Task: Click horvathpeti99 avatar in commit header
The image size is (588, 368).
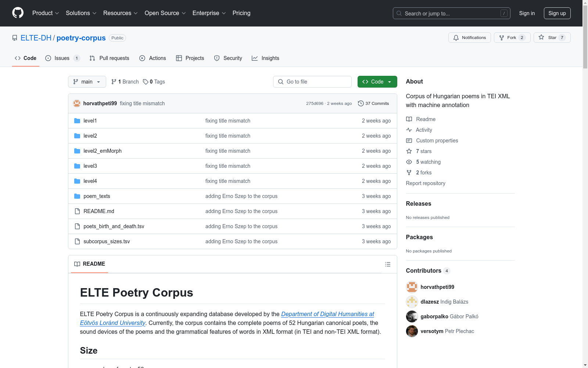Action: click(x=77, y=103)
